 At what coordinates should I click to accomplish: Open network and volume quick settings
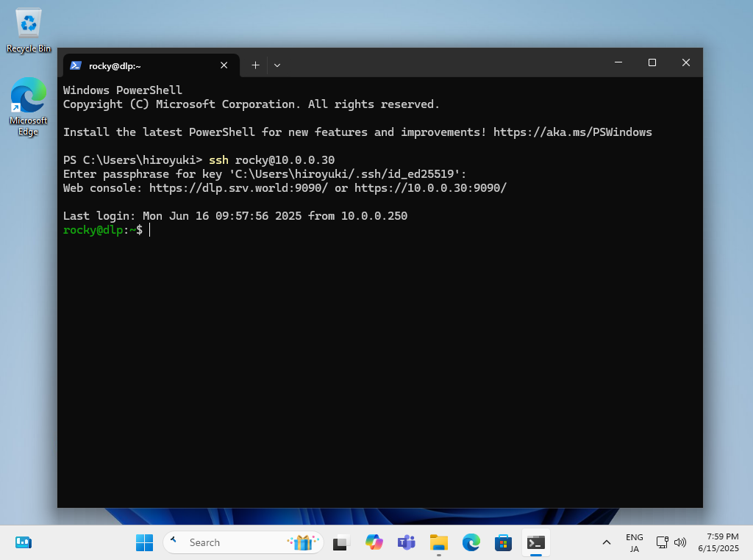click(670, 542)
